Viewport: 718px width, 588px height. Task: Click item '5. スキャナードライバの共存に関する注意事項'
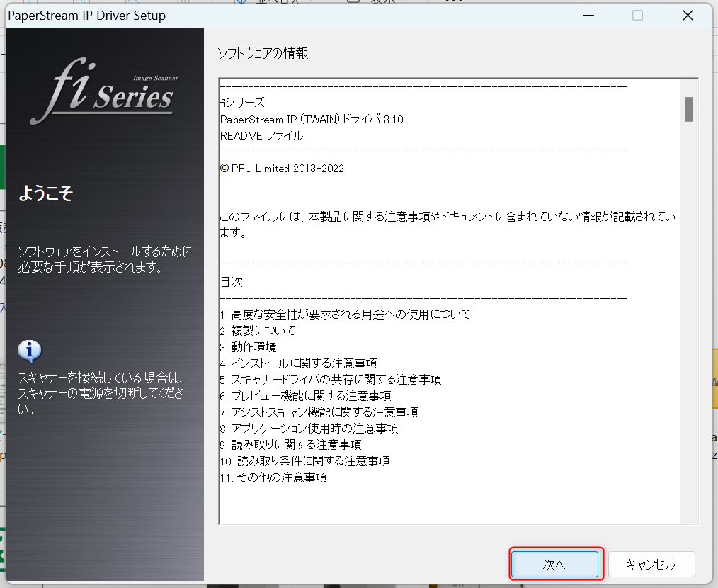(331, 380)
